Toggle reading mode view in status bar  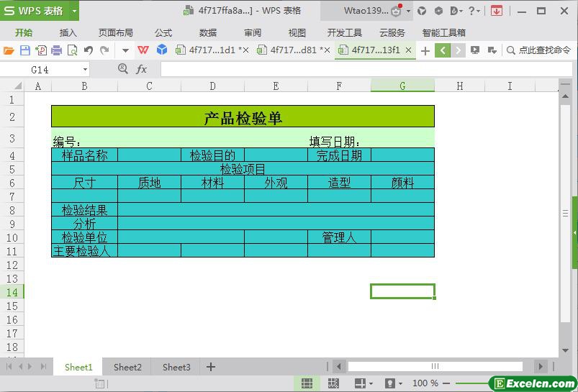click(x=360, y=383)
